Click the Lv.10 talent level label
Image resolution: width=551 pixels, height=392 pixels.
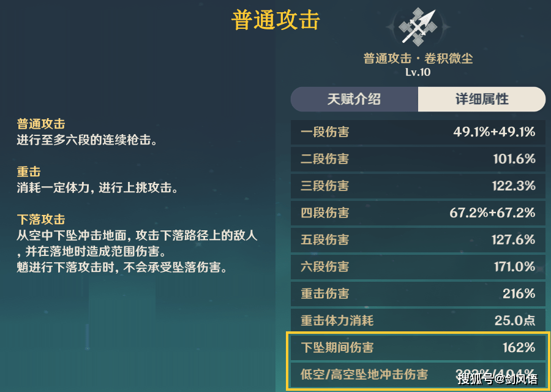(418, 72)
